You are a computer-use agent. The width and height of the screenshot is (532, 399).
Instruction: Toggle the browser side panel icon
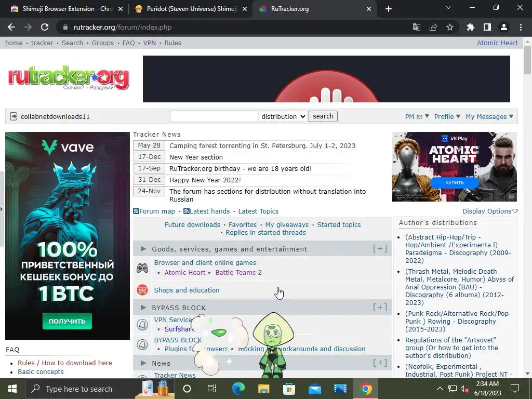tap(487, 27)
